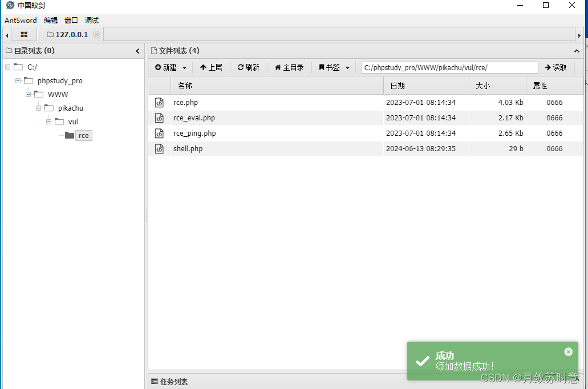Screen dimensions: 588x389
Task: Click the rce.php file icon
Action: pos(159,103)
